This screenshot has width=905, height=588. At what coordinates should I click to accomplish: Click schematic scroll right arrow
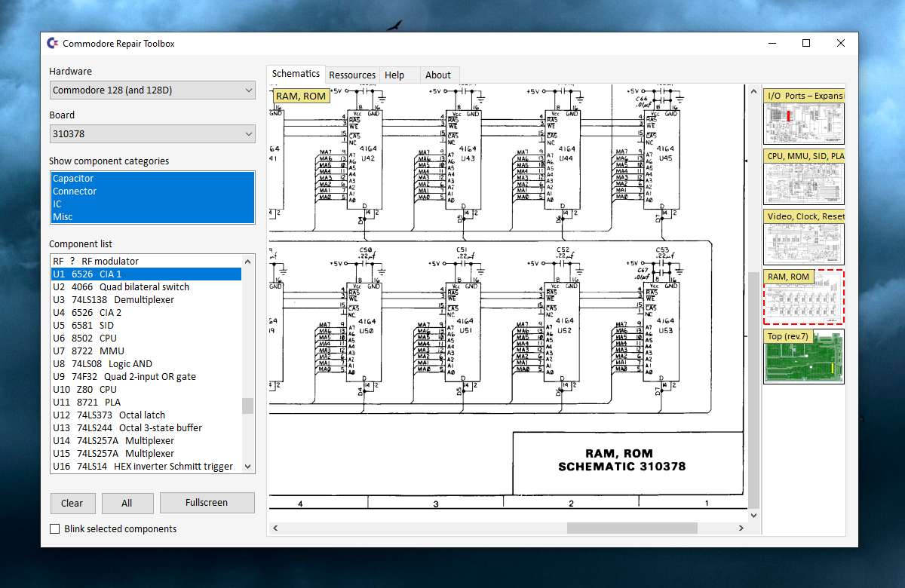pos(741,528)
